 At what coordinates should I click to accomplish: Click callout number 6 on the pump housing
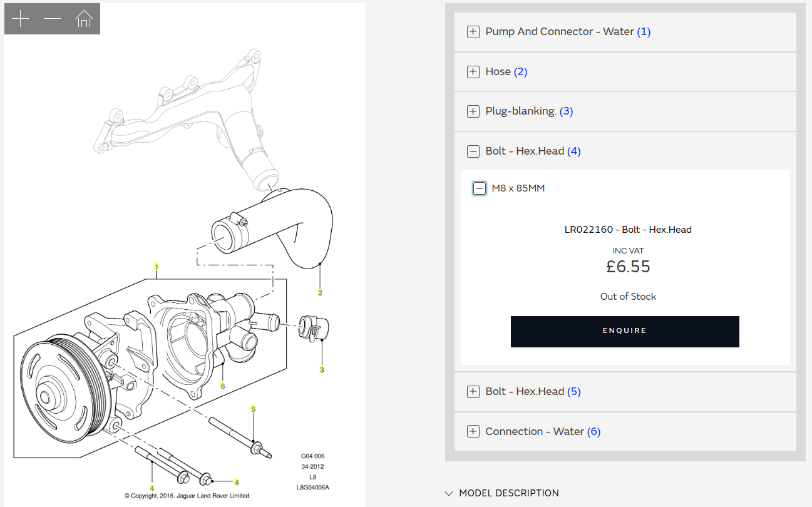[x=222, y=386]
